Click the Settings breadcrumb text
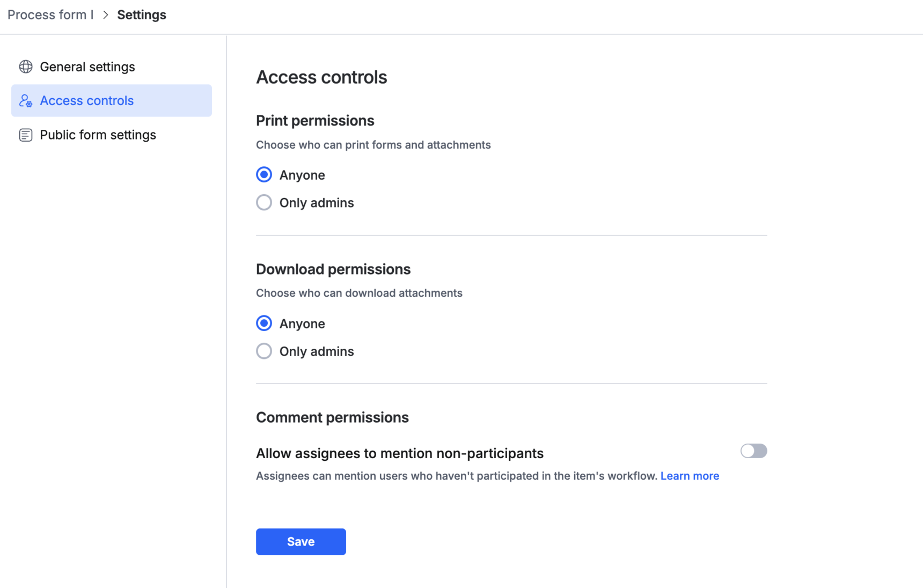The height and width of the screenshot is (588, 923). pos(142,15)
